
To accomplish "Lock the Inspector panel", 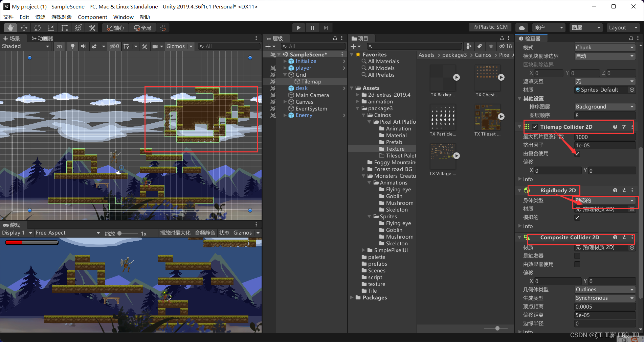I will 631,38.
